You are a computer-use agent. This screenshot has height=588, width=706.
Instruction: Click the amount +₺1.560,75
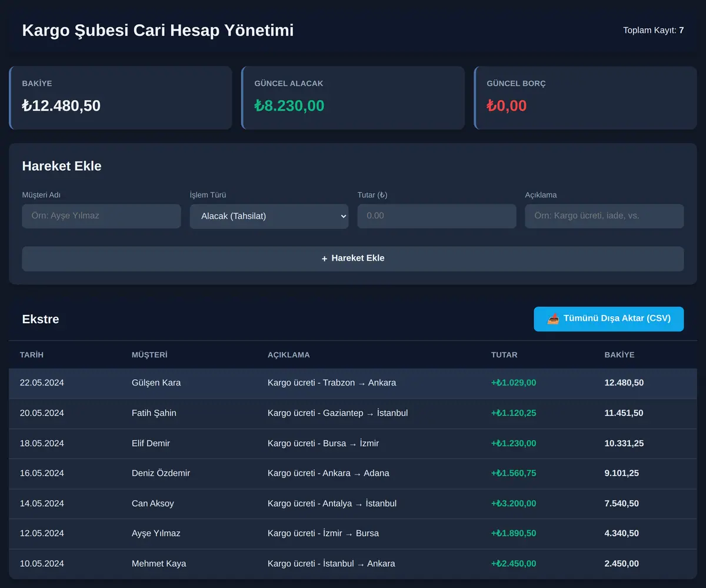coord(514,473)
